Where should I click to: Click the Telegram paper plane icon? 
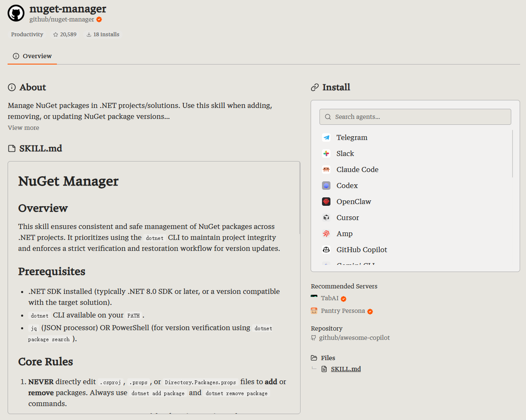pos(326,137)
